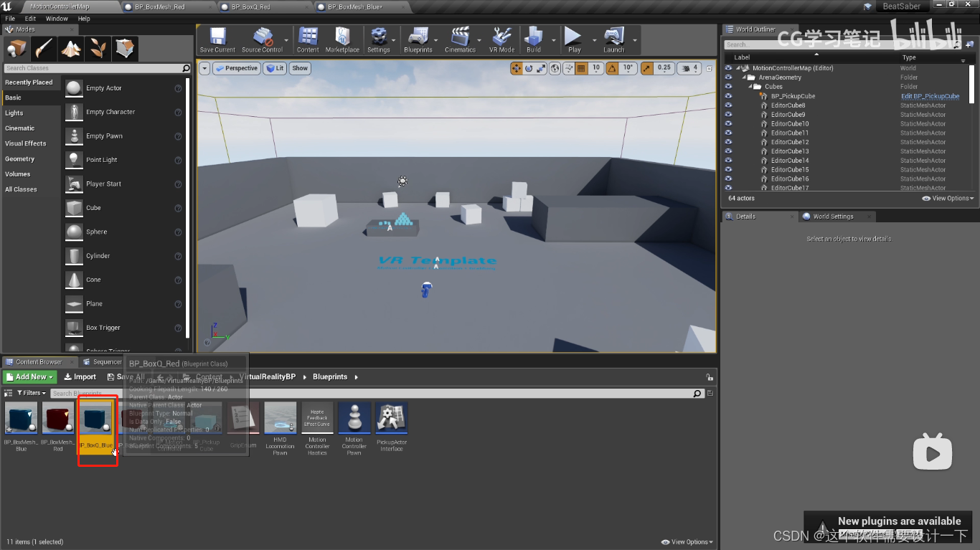Click the Settings toolbar icon
This screenshot has width=980, height=550.
[378, 40]
